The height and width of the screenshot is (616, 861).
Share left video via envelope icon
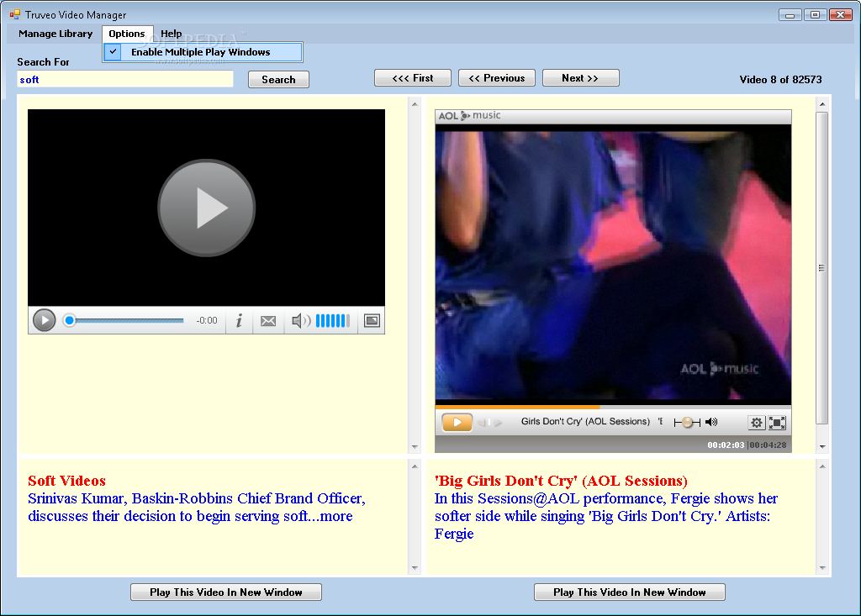coord(268,321)
